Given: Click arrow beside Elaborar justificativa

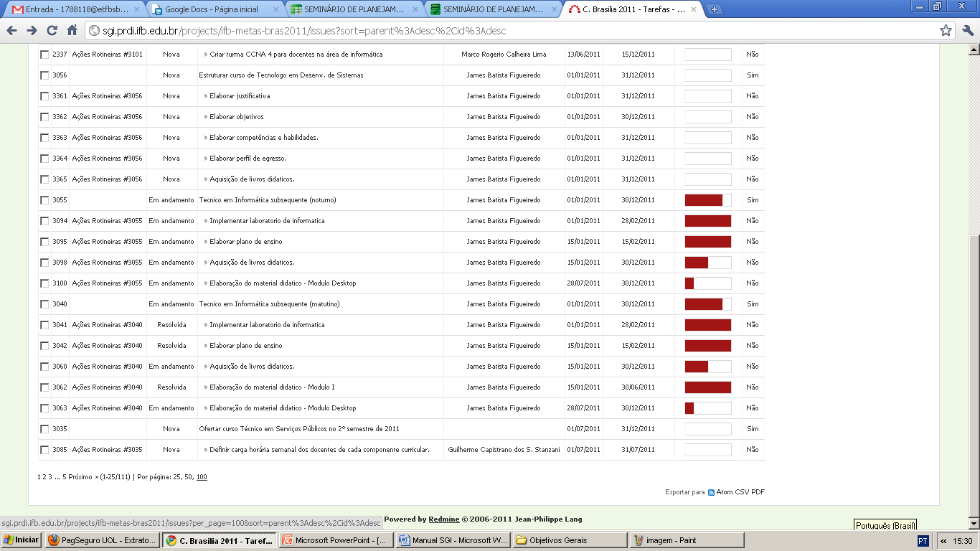Looking at the screenshot, I should pyautogui.click(x=205, y=96).
